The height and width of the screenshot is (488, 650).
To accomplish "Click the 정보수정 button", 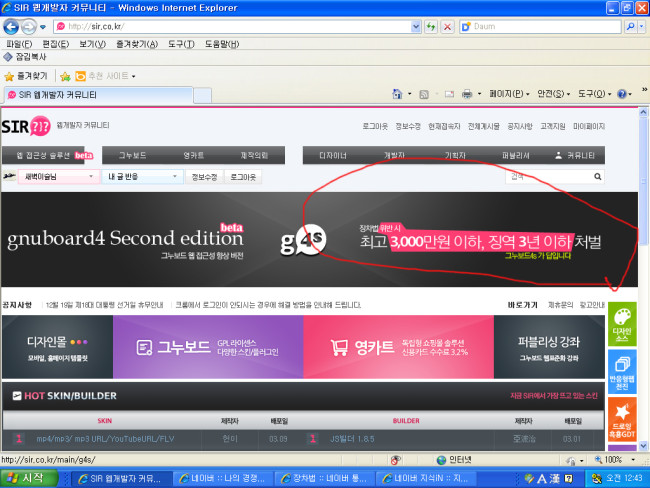I will tap(204, 176).
